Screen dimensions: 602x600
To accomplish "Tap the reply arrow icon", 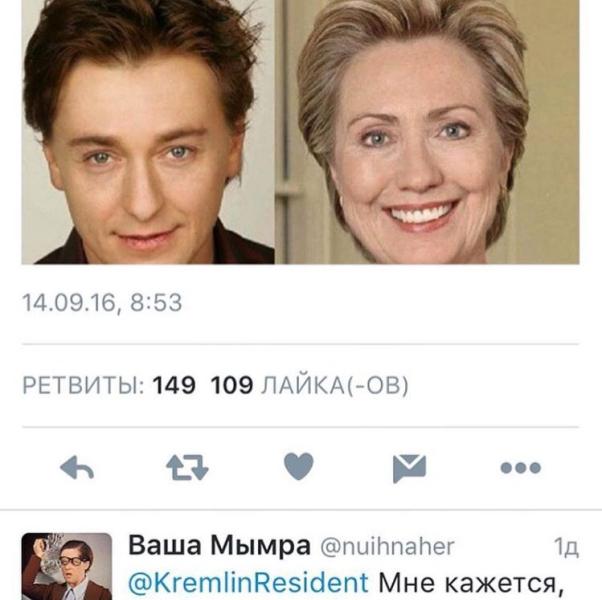I will coord(77,468).
